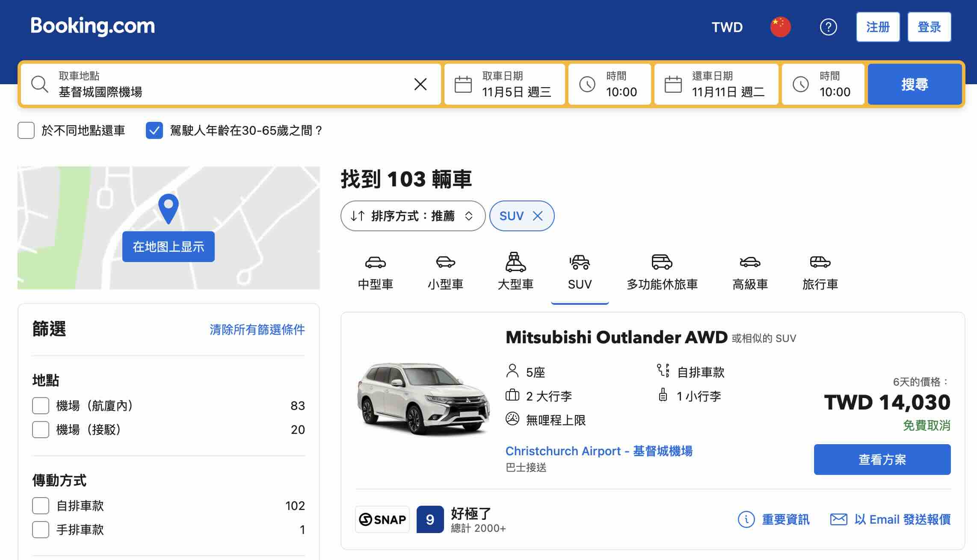Click 免費取消 free cancellation text
Screen dimensions: 977x560
(927, 425)
